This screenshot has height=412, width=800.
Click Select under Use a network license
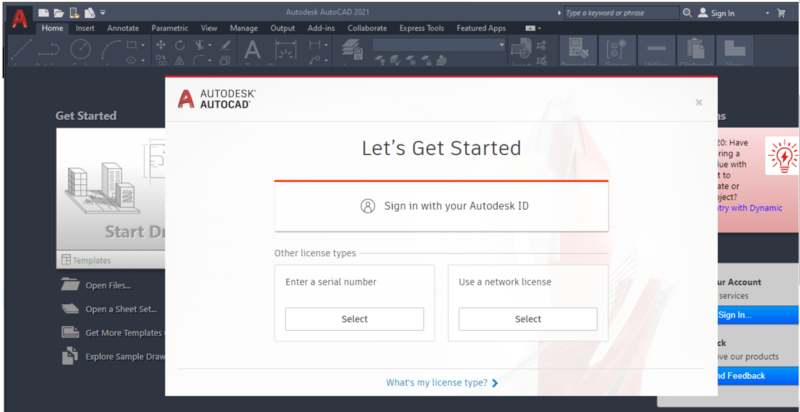click(528, 319)
